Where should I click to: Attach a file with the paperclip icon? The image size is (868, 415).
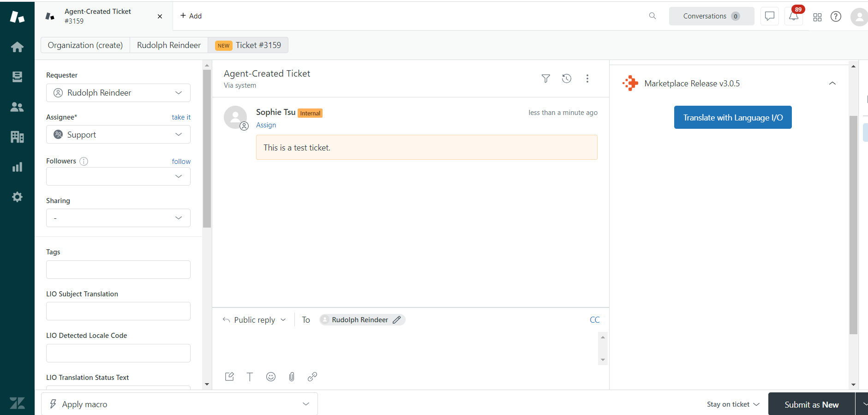coord(292,377)
